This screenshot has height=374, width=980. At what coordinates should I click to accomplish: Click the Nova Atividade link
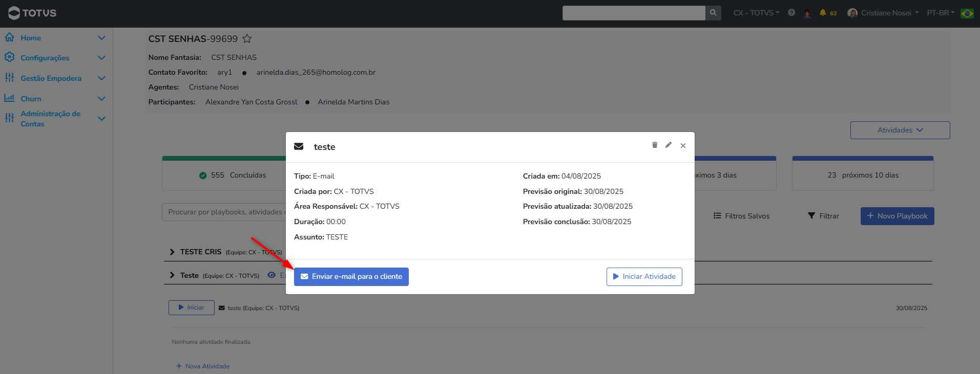pos(203,366)
